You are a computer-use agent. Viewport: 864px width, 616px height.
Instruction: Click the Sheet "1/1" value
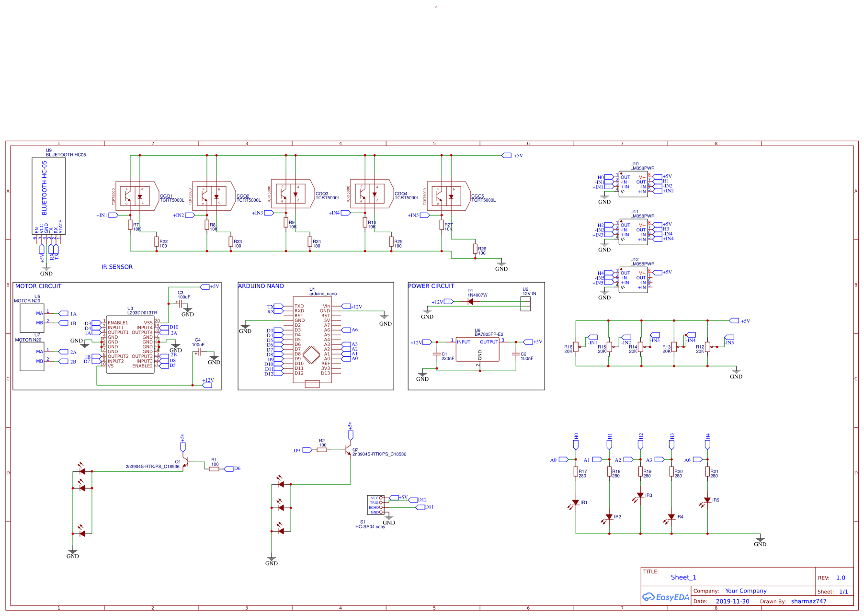point(843,592)
